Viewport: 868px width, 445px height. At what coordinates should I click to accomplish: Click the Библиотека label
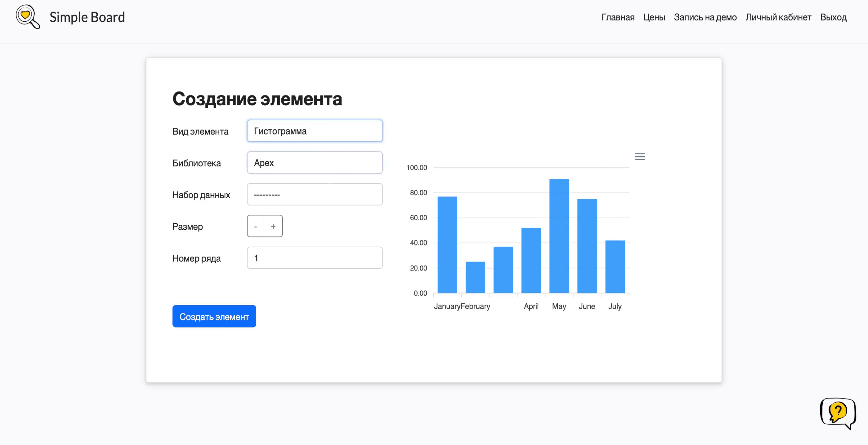(197, 163)
